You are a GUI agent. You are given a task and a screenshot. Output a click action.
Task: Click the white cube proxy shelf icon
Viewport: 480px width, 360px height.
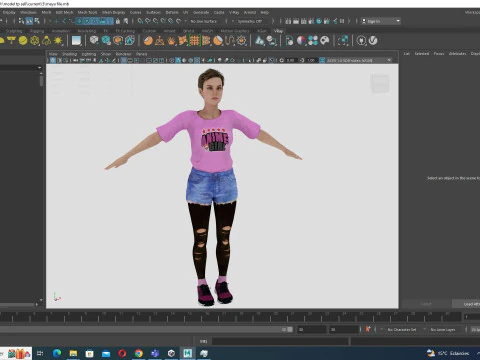[x=94, y=41]
